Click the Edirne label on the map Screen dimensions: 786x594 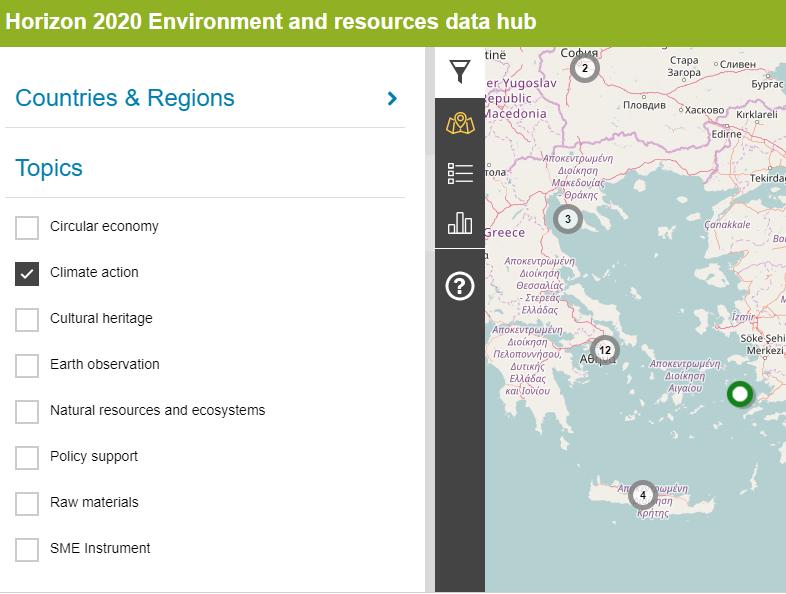click(726, 134)
